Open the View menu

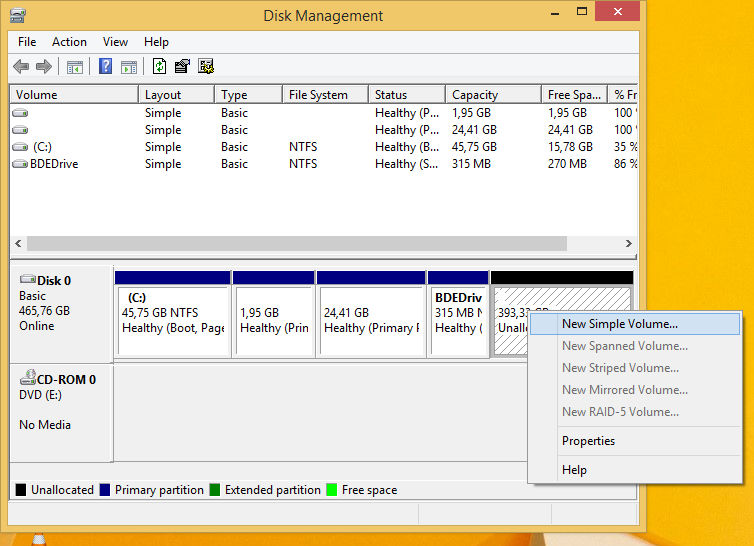point(115,42)
